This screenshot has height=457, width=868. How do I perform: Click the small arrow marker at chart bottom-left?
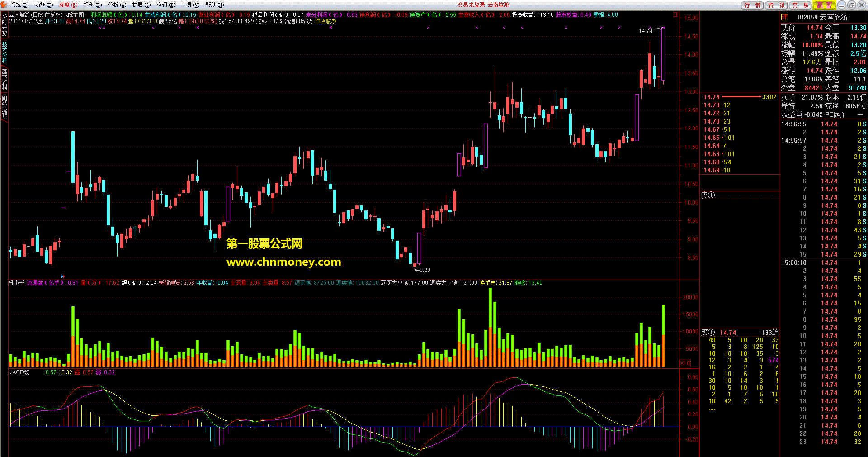click(x=63, y=276)
